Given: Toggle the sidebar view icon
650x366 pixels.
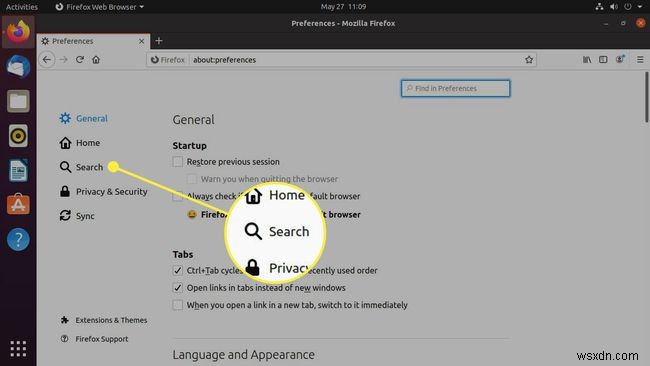Looking at the screenshot, I should pyautogui.click(x=603, y=60).
